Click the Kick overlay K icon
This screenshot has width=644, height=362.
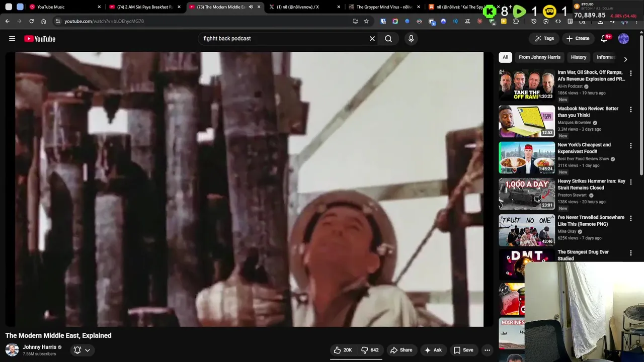click(490, 12)
